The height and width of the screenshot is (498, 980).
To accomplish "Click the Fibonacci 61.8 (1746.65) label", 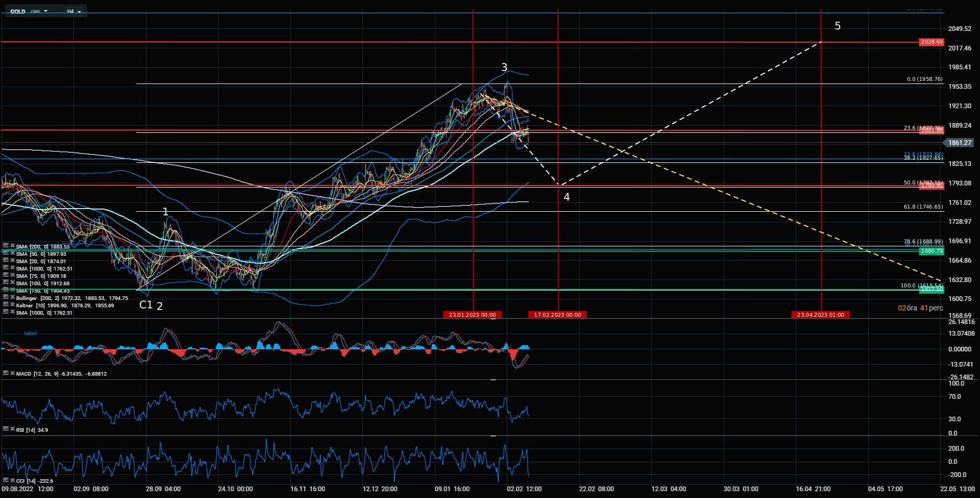I will [x=923, y=207].
